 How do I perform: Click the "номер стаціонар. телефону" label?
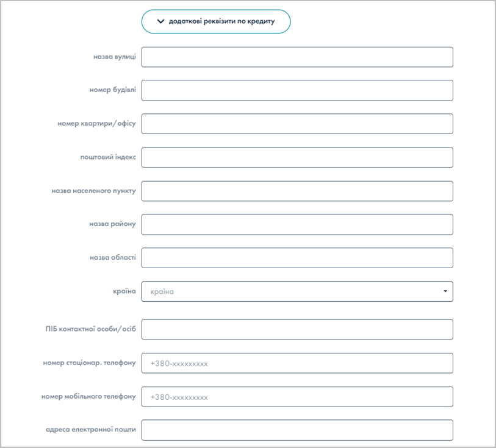90,362
